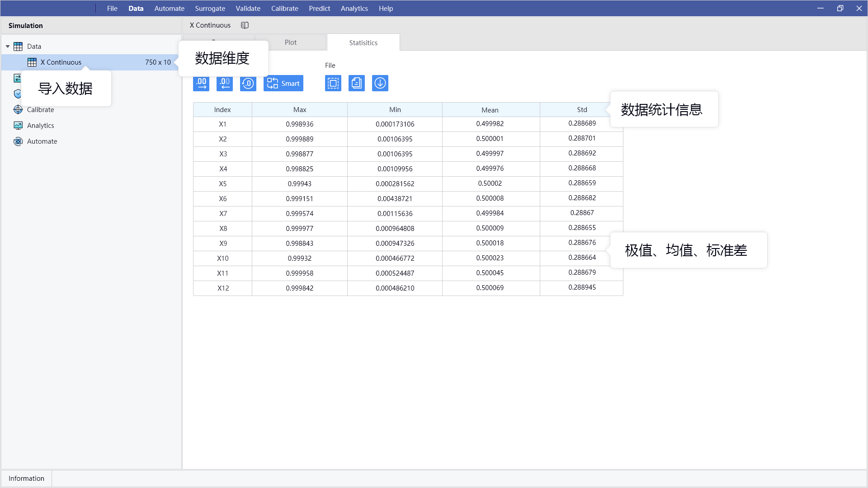Click Min value 0.000947326 for X9
This screenshot has height=488, width=868.
click(x=395, y=244)
